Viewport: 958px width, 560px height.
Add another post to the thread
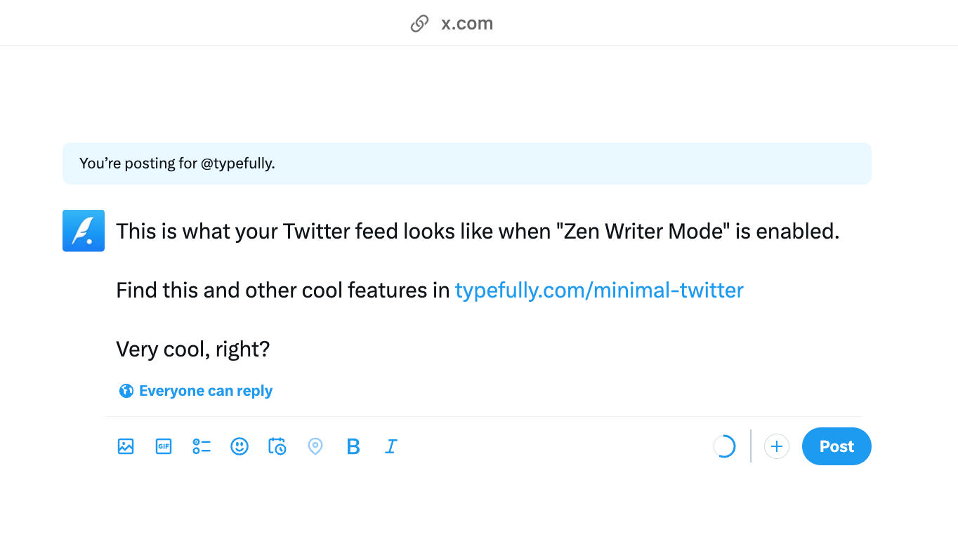[776, 446]
